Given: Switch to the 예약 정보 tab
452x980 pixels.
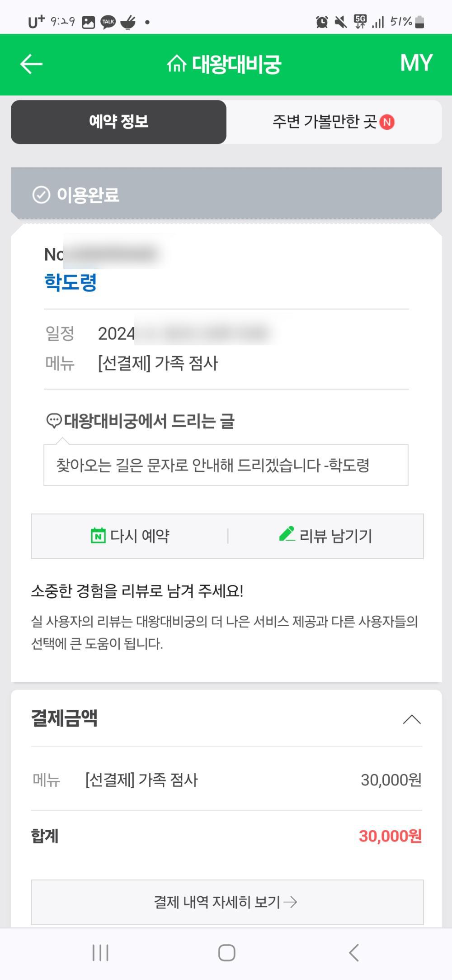Looking at the screenshot, I should (118, 122).
